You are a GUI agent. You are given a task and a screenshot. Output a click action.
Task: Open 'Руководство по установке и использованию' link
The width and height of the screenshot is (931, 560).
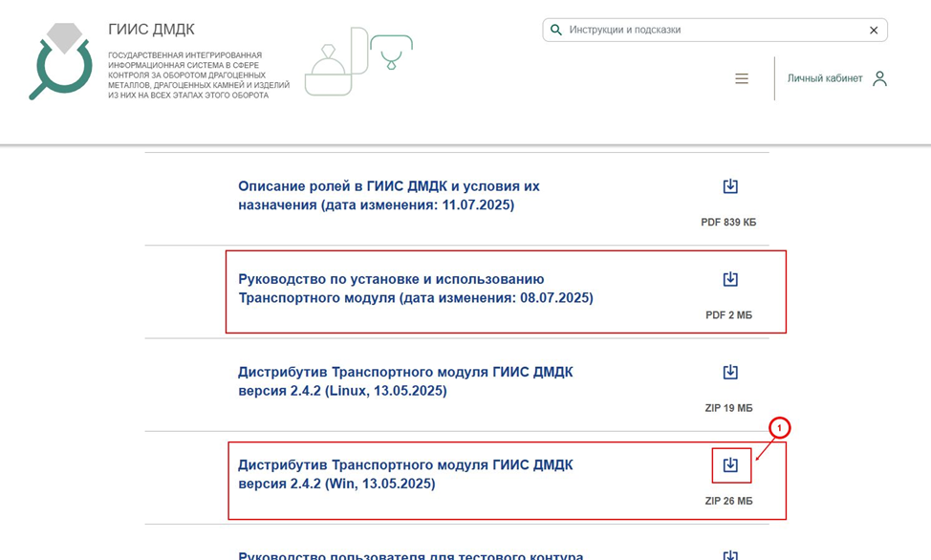pos(416,289)
